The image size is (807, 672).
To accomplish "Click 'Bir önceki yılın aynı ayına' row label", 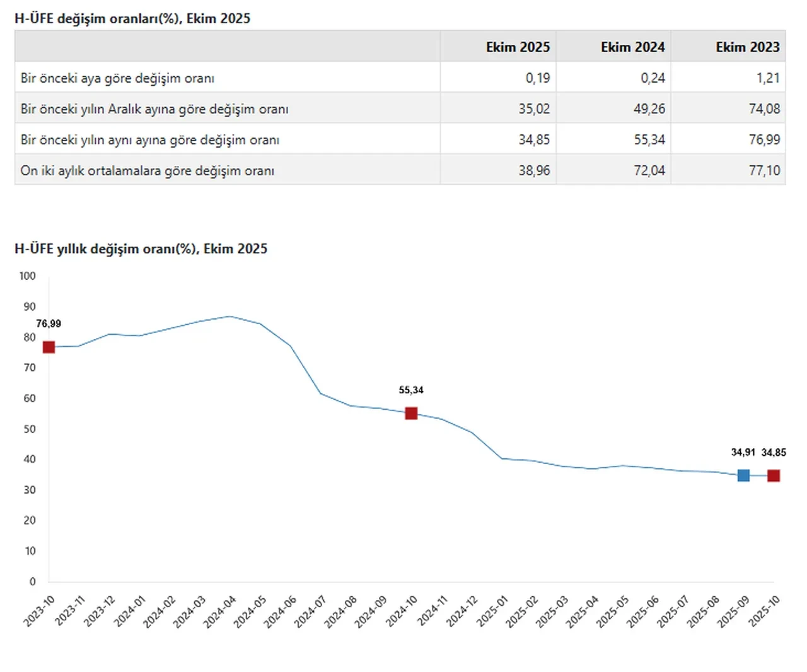I will [150, 140].
